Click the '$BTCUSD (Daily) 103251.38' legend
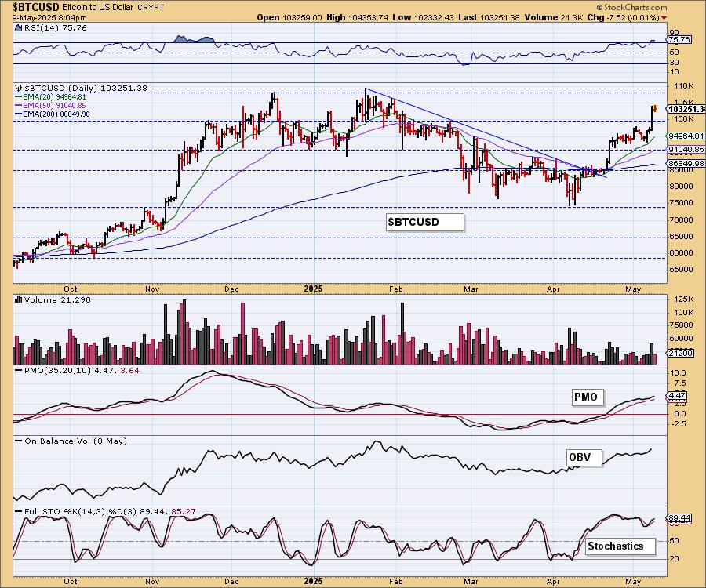 tap(86, 88)
